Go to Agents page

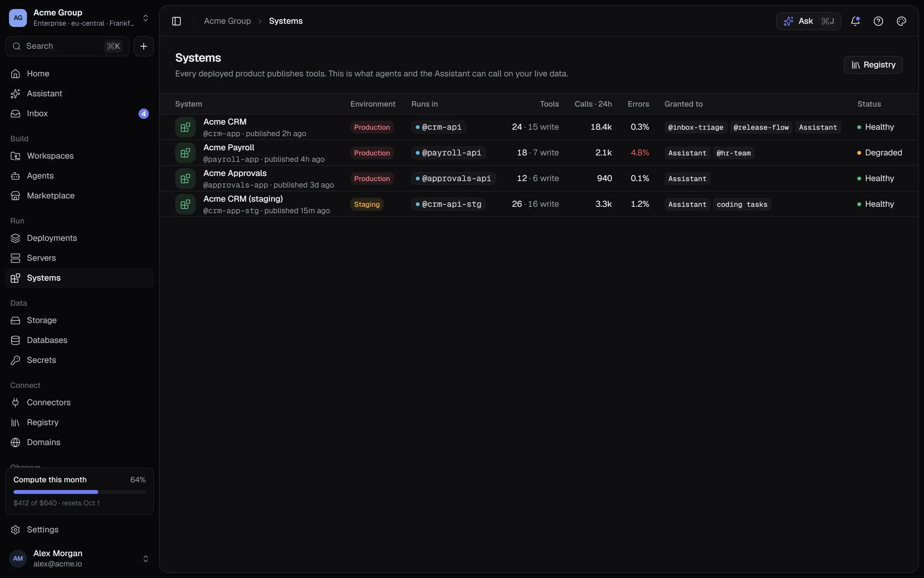pyautogui.click(x=80, y=176)
